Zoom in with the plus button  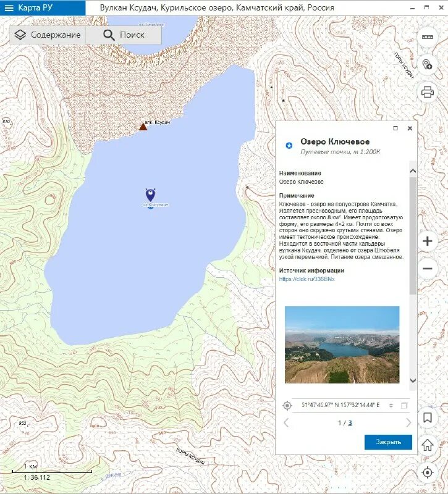[427, 241]
